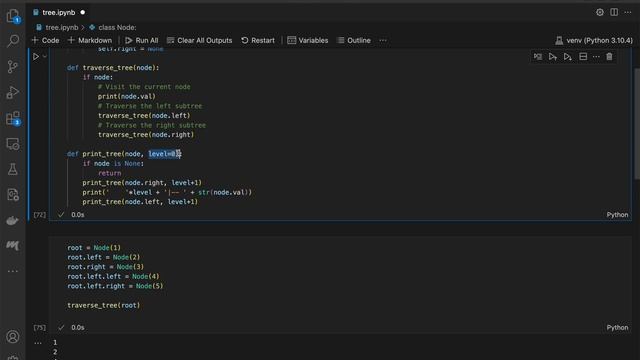This screenshot has height=360, width=640.
Task: Delete the cell with trash icon
Action: (609, 57)
